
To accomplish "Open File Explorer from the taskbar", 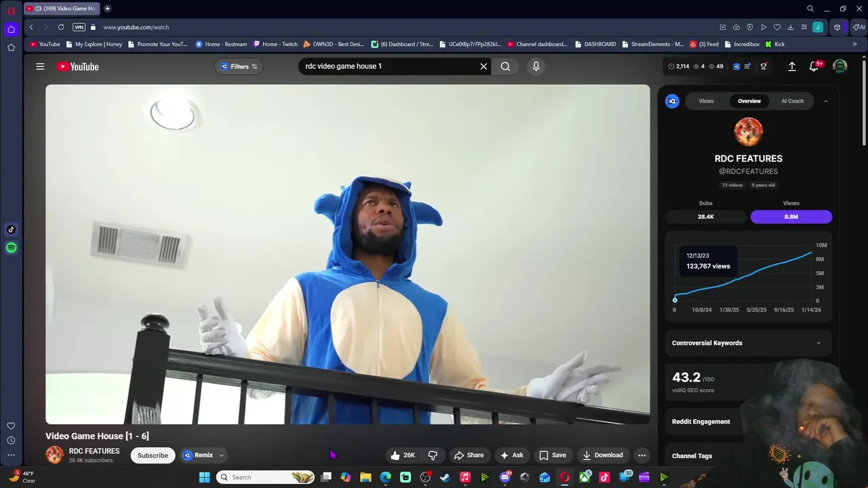I will tap(366, 477).
